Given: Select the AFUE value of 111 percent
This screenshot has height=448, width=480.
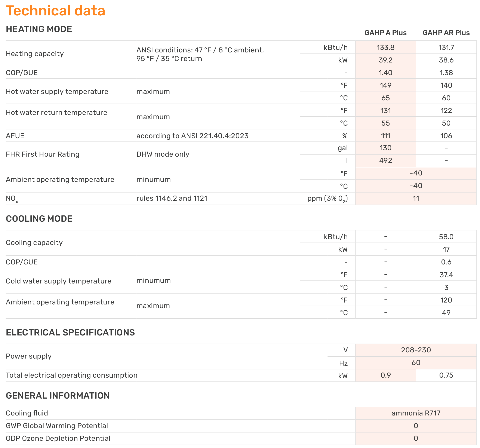Looking at the screenshot, I should [385, 135].
